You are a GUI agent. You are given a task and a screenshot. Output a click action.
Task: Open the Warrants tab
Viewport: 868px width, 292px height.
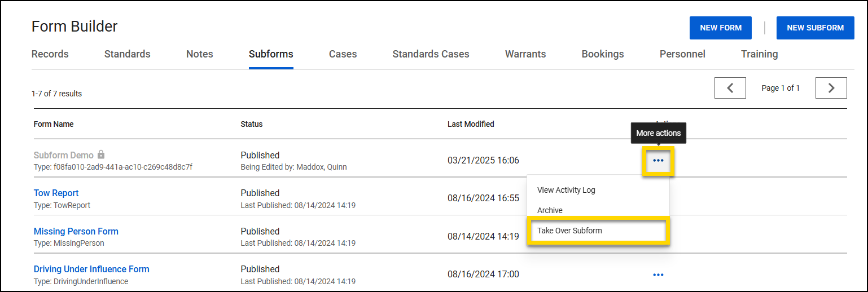tap(525, 54)
